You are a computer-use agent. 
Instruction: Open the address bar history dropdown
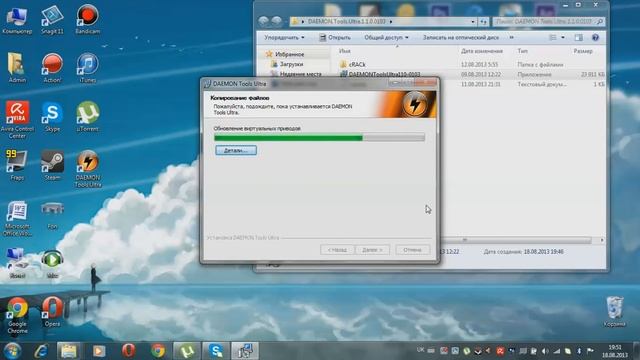(473, 22)
